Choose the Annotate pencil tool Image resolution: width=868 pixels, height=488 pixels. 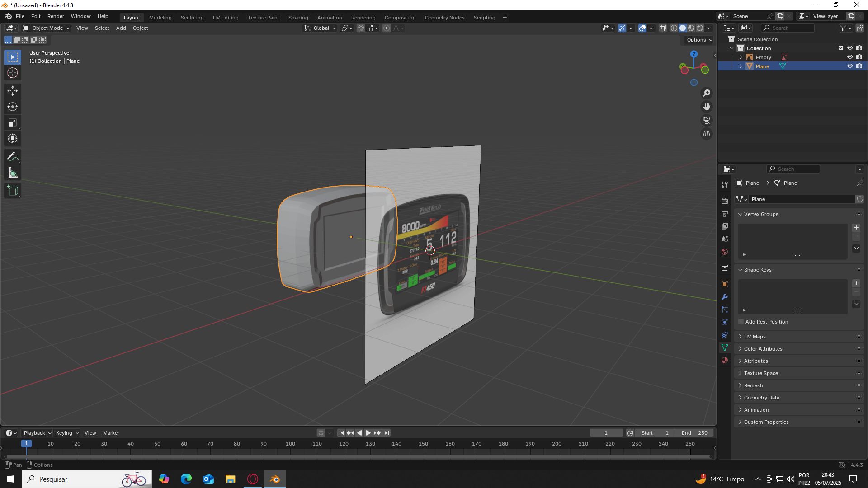(13, 157)
